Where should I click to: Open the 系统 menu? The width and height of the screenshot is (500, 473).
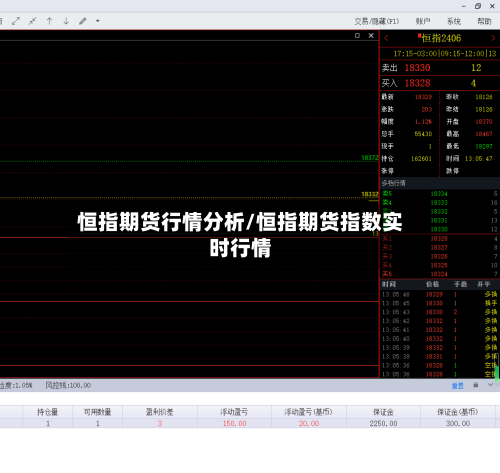point(454,21)
